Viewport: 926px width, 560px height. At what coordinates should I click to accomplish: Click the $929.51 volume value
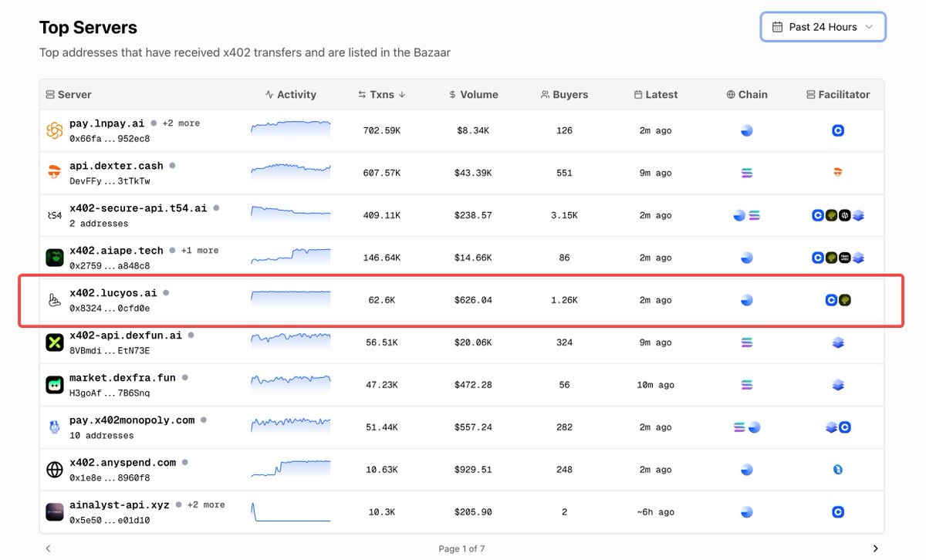click(473, 469)
